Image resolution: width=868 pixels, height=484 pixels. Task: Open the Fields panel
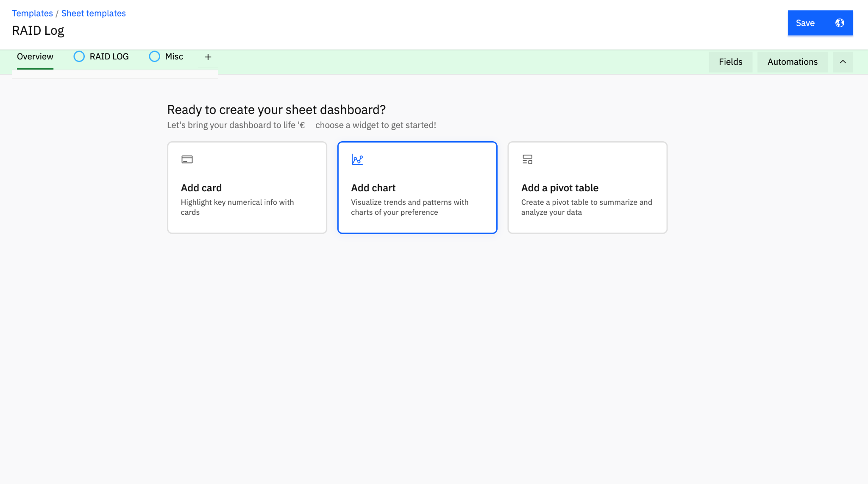coord(730,62)
